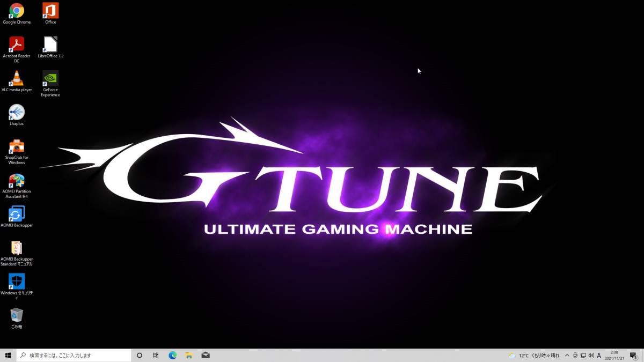Select the Lhaplus desktop icon
Viewport: 644px width, 362px height.
coord(17,115)
